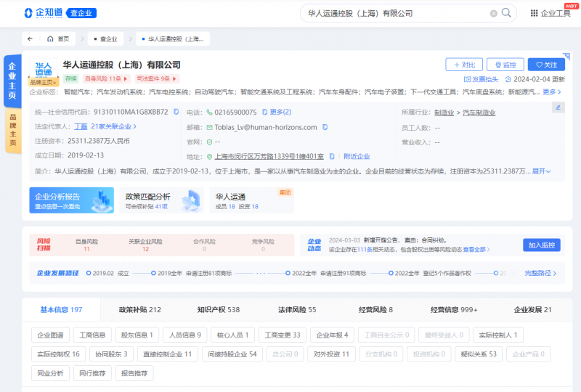Click 制造业 industry link
The height and width of the screenshot is (392, 581).
pos(444,113)
